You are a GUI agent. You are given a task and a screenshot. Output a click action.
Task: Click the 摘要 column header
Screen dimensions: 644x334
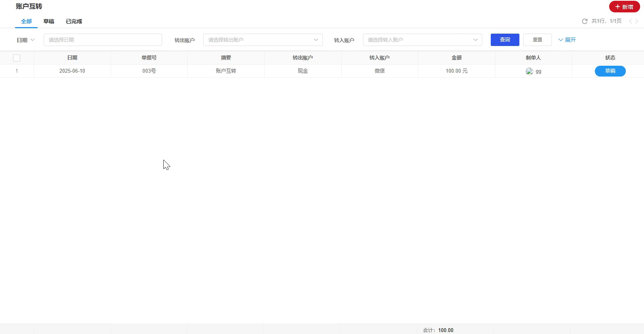coord(226,58)
